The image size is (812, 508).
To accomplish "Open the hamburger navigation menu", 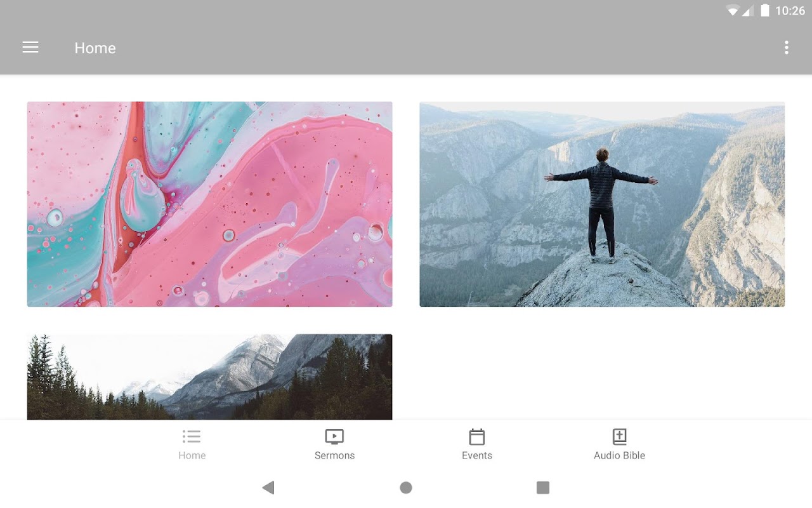I will pyautogui.click(x=30, y=48).
